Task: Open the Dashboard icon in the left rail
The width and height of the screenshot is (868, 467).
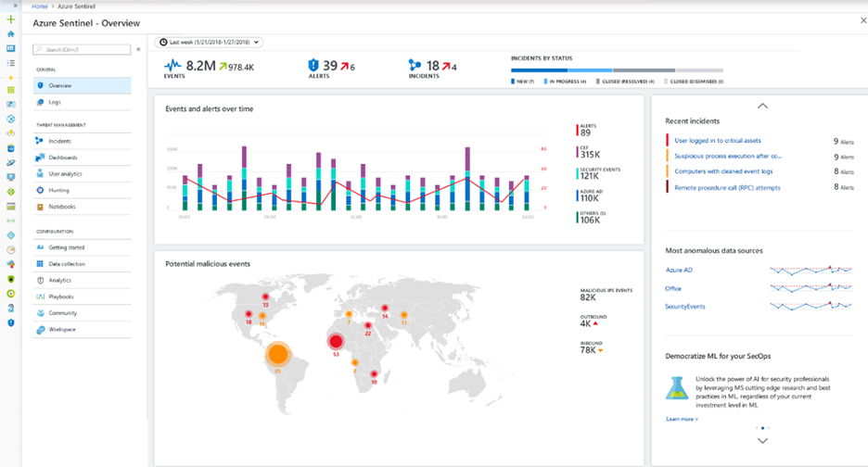Action: point(10,49)
